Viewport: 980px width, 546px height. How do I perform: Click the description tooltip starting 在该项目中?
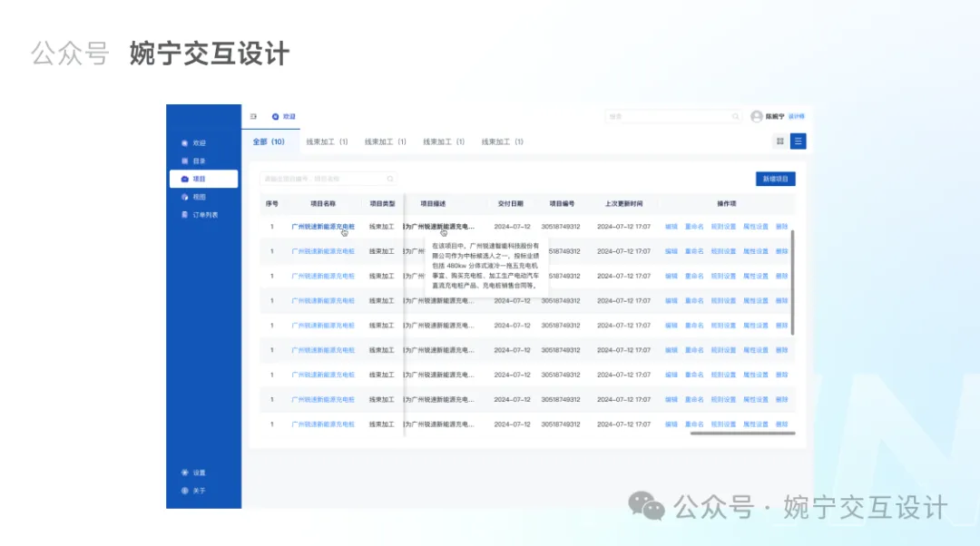485,266
